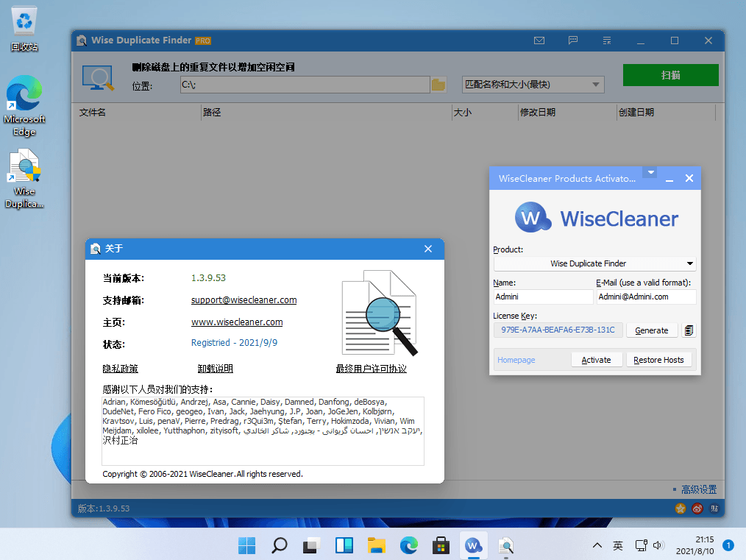746x560 pixels.
Task: Click the Restore Hosts button
Action: pos(658,360)
